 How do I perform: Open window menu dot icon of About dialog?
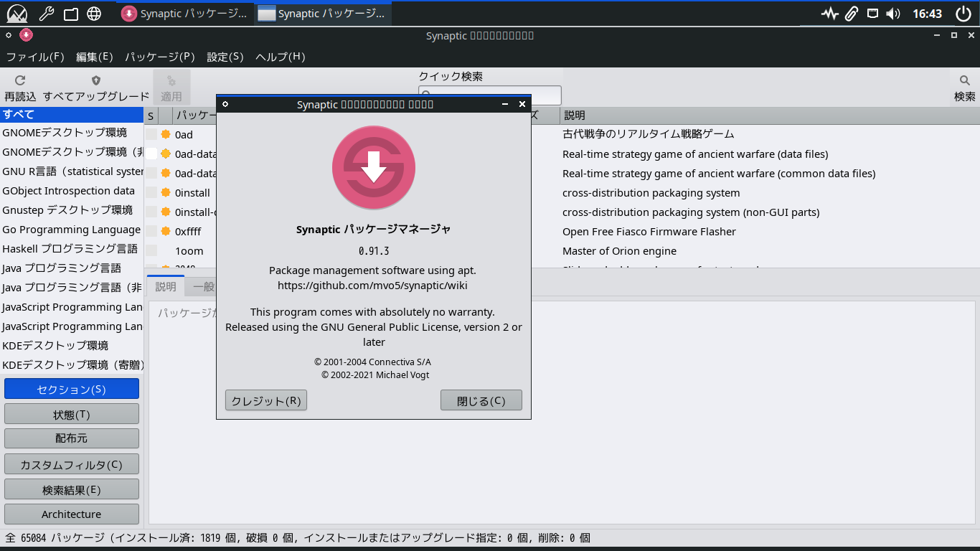[x=225, y=104]
